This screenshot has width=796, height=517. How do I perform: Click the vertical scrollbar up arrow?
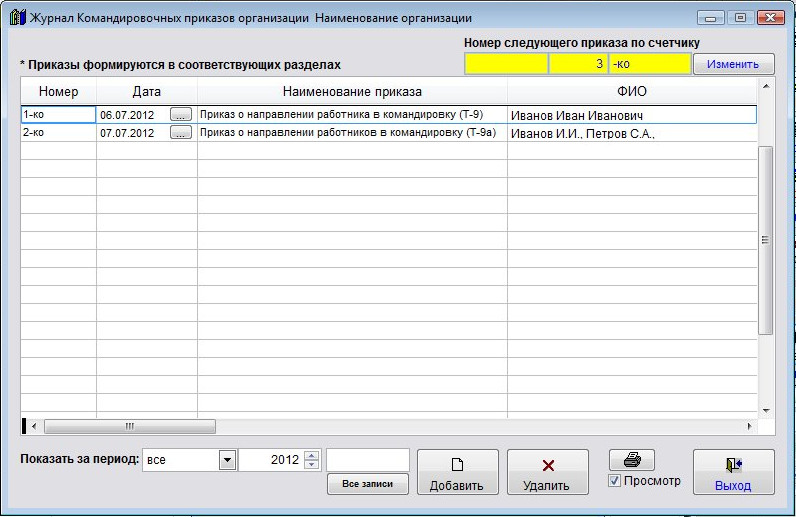click(x=766, y=86)
